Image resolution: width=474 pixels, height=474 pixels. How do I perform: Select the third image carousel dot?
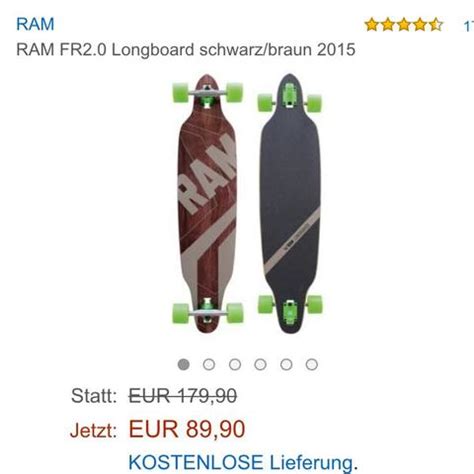(235, 364)
